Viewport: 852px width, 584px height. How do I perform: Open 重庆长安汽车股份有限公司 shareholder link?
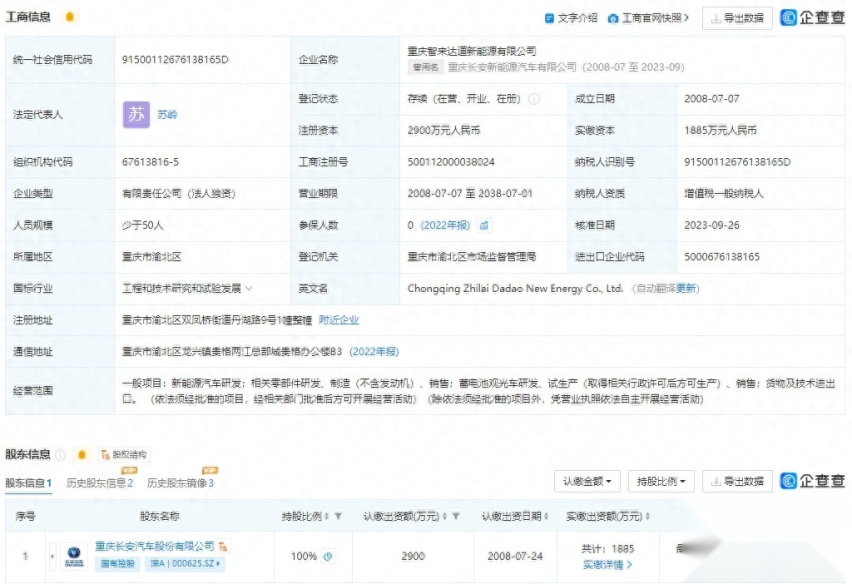click(x=154, y=546)
